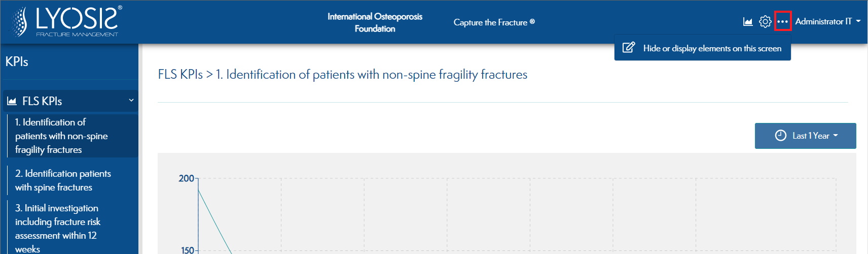This screenshot has height=254, width=868.
Task: Open the Administrator IT user dropdown
Action: tap(827, 21)
